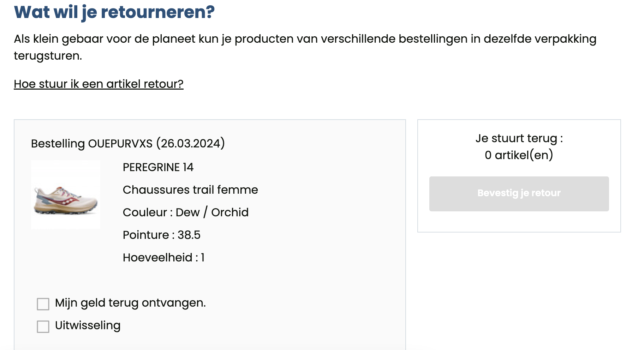The height and width of the screenshot is (350, 644).
Task: Click the Uitwisseling label text
Action: [88, 325]
